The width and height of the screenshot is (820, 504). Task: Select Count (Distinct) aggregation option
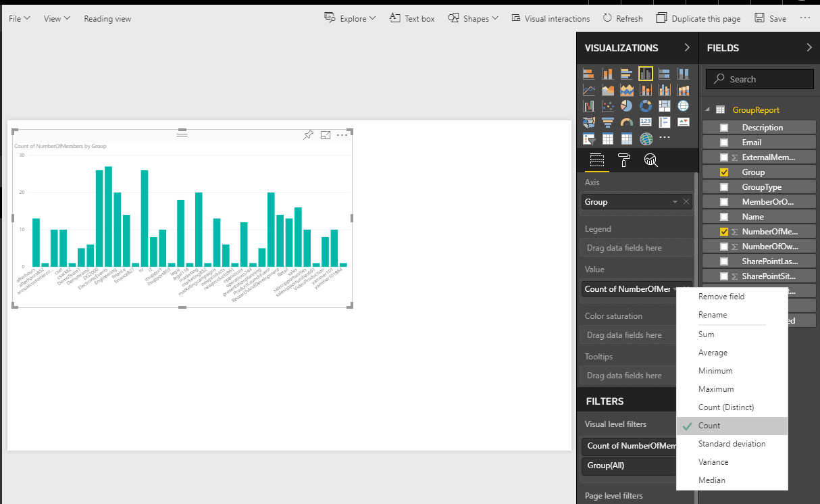click(x=725, y=407)
